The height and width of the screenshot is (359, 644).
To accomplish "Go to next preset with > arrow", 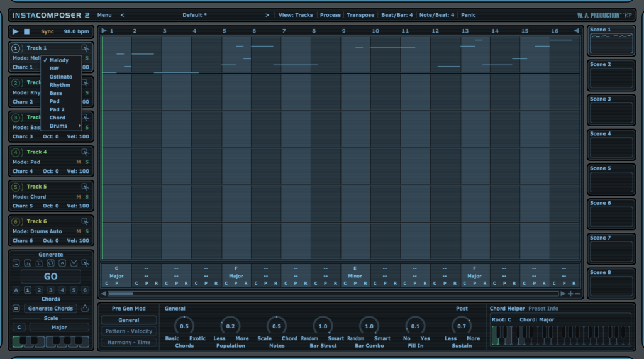I will point(267,15).
